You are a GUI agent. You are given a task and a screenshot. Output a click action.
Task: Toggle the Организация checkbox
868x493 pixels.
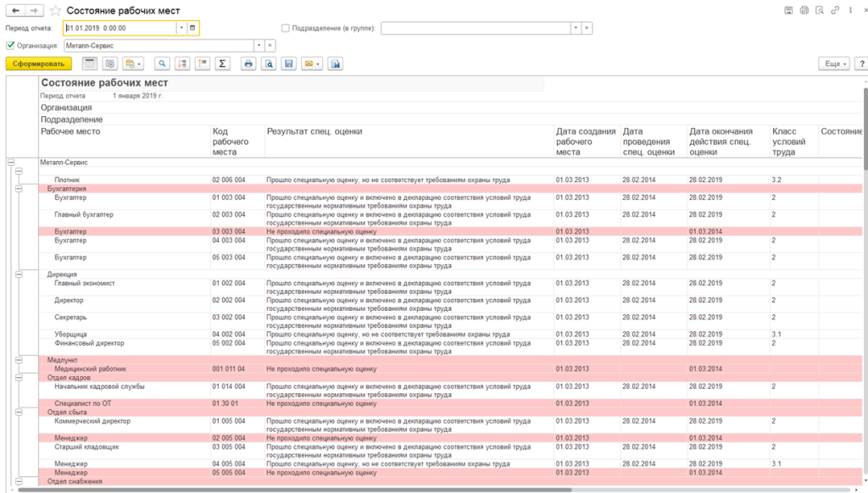10,46
